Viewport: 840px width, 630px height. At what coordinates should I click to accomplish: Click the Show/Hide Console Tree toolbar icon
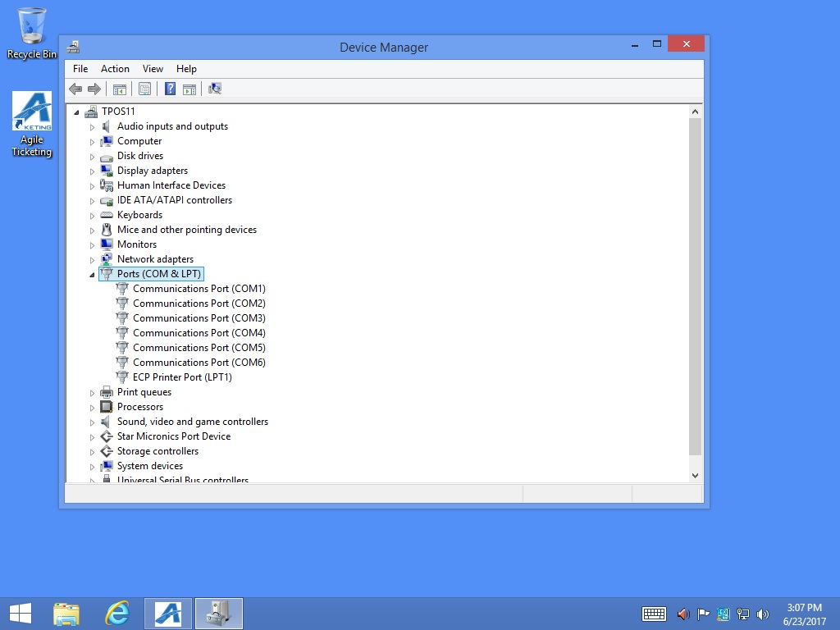point(120,89)
